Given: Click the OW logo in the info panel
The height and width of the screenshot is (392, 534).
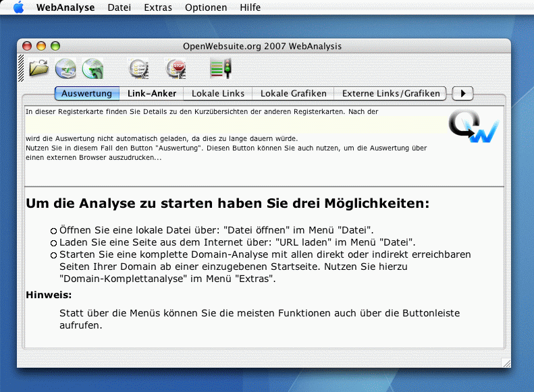Looking at the screenshot, I should point(473,126).
